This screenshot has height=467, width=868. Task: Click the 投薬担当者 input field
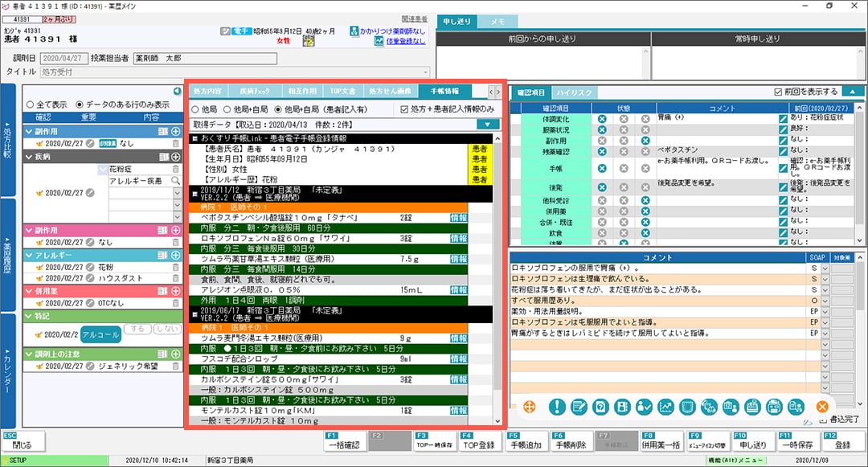click(x=205, y=58)
